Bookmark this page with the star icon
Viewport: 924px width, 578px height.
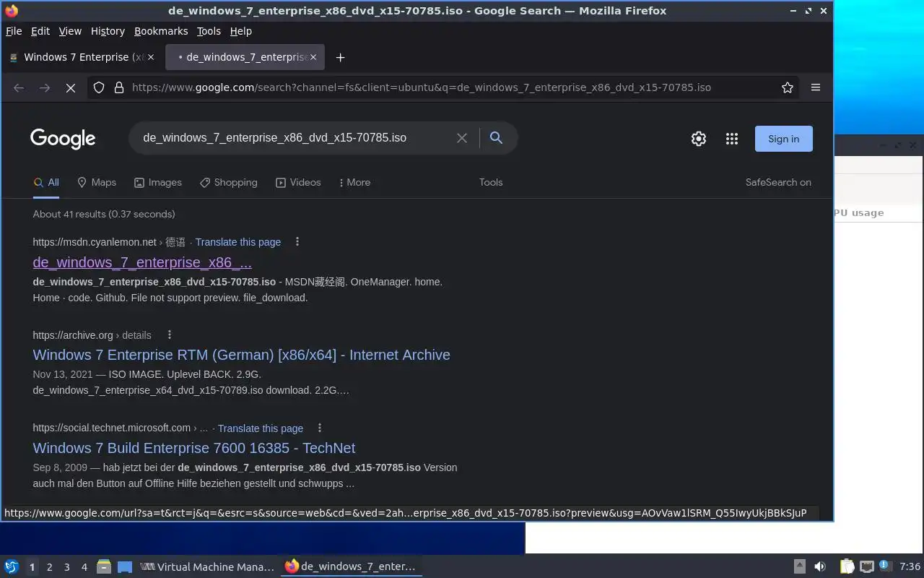pyautogui.click(x=788, y=87)
